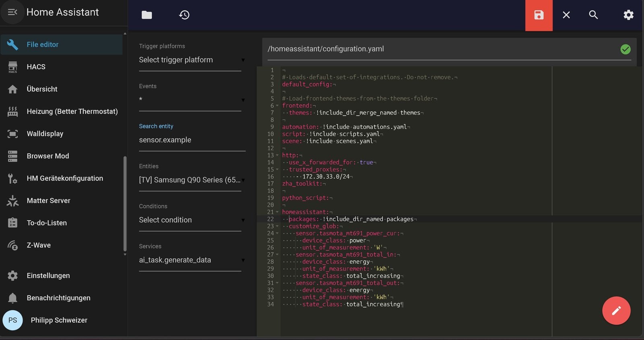
Task: Open Philipp Schweizer profile
Action: click(x=62, y=320)
